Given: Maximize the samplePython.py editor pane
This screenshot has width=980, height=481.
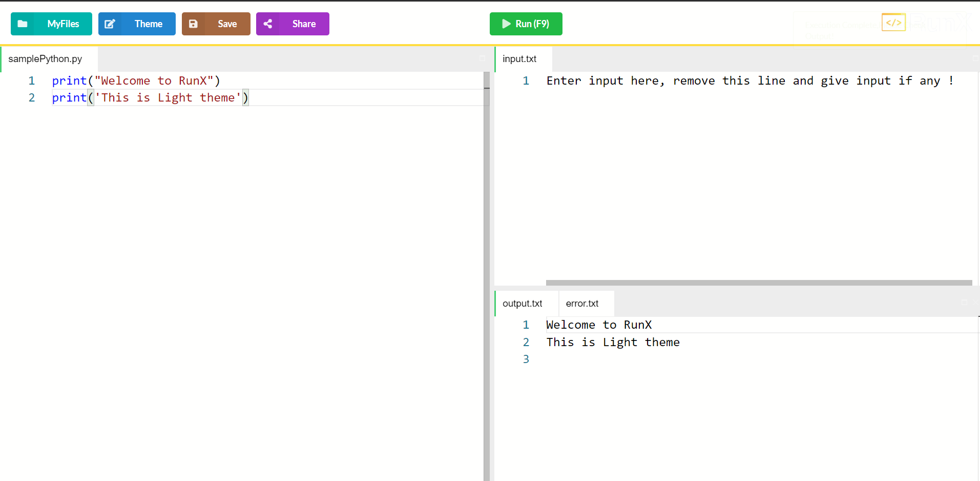Looking at the screenshot, I should 482,58.
